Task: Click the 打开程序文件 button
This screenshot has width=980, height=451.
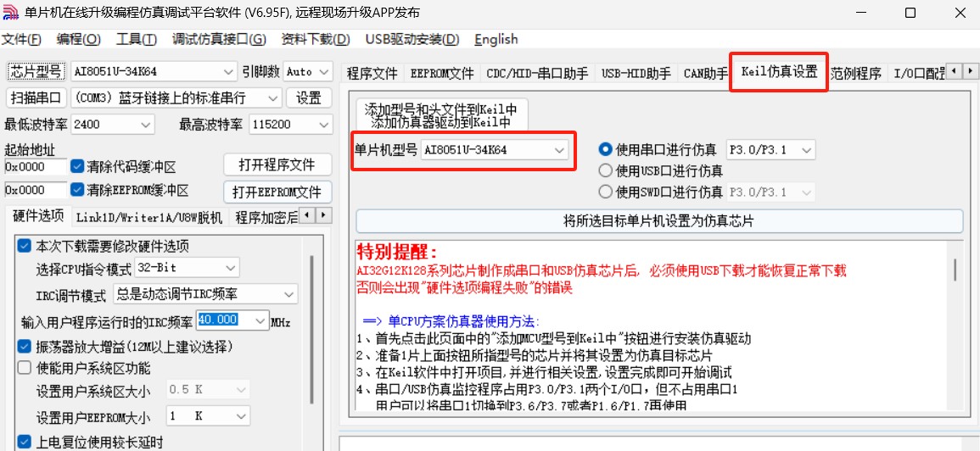Action: (277, 165)
